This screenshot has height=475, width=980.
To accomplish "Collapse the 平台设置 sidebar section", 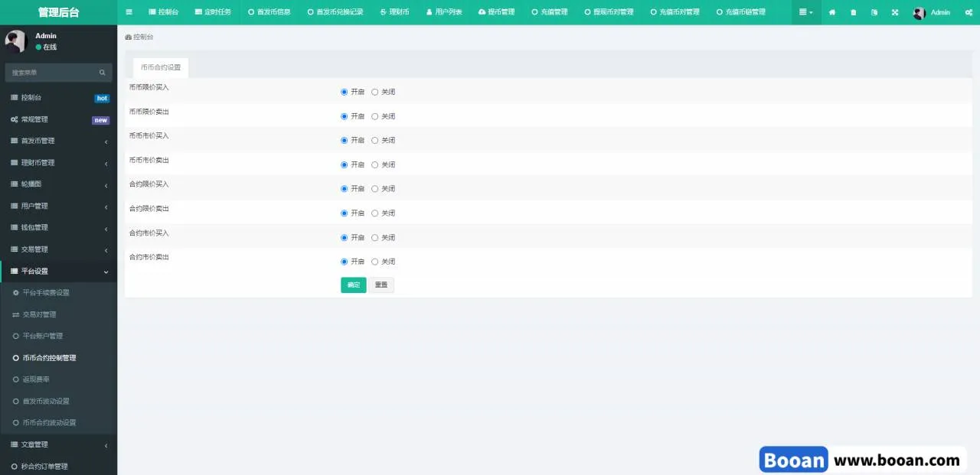I will pyautogui.click(x=58, y=272).
